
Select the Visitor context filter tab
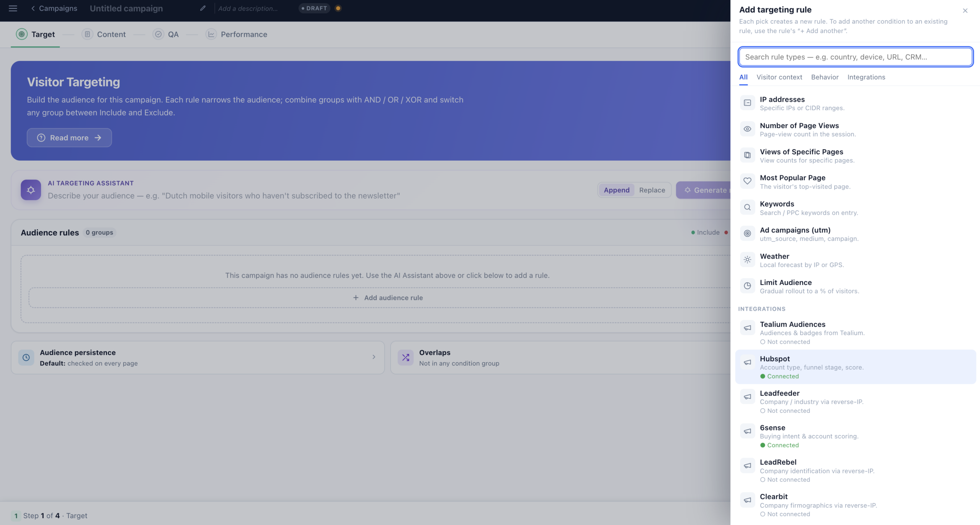click(x=779, y=77)
